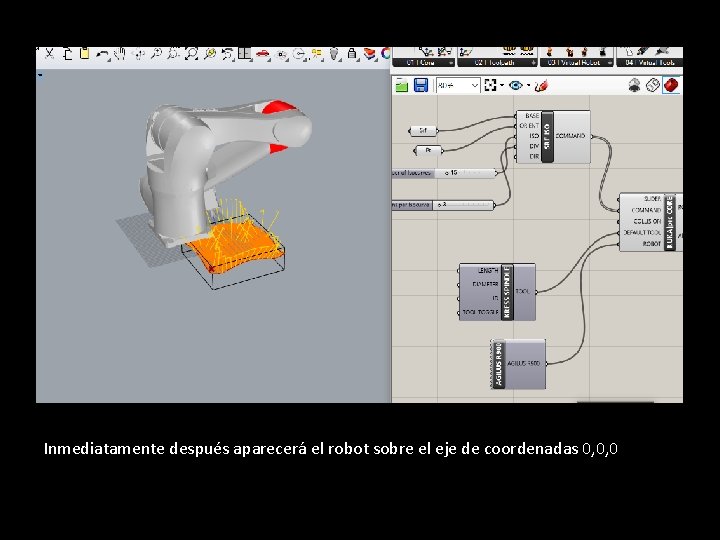Click the wireframe preview cylinder icon

(653, 85)
